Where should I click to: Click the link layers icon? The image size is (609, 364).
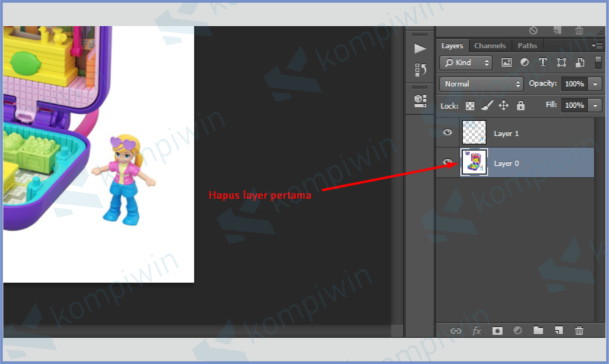(456, 331)
